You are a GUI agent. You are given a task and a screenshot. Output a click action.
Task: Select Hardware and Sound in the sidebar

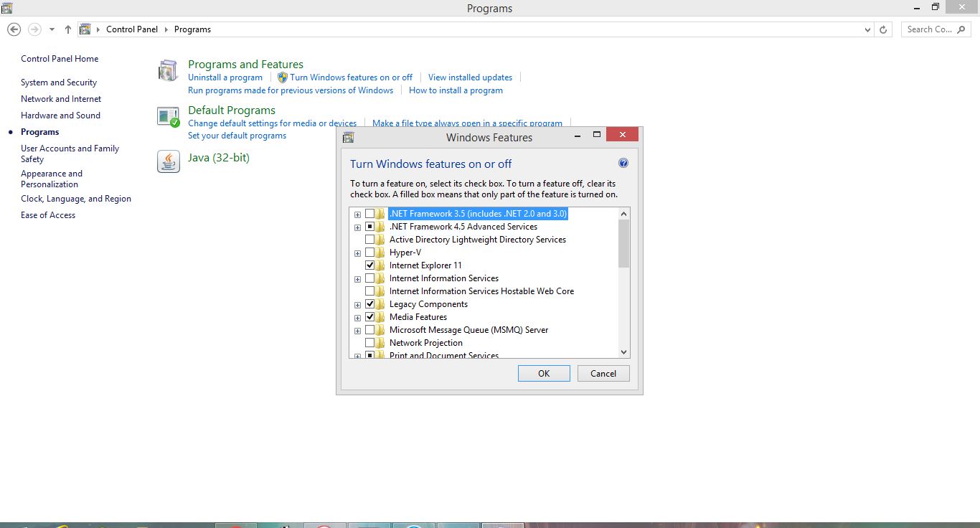click(x=60, y=115)
